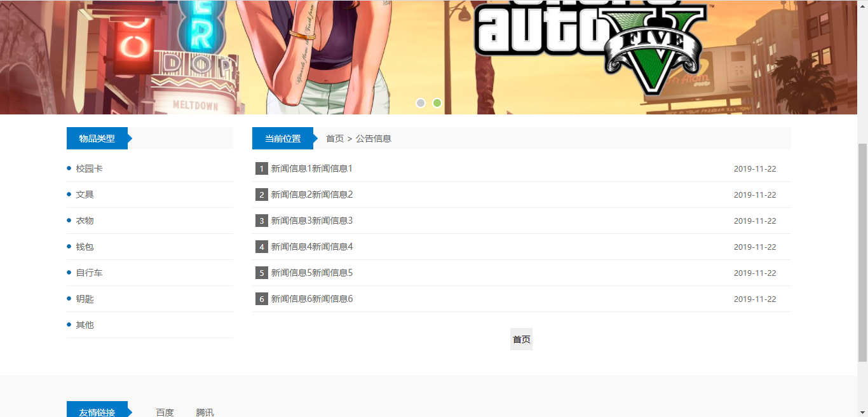Open the 腾讯 friendly link
The height and width of the screenshot is (417, 868).
point(205,413)
